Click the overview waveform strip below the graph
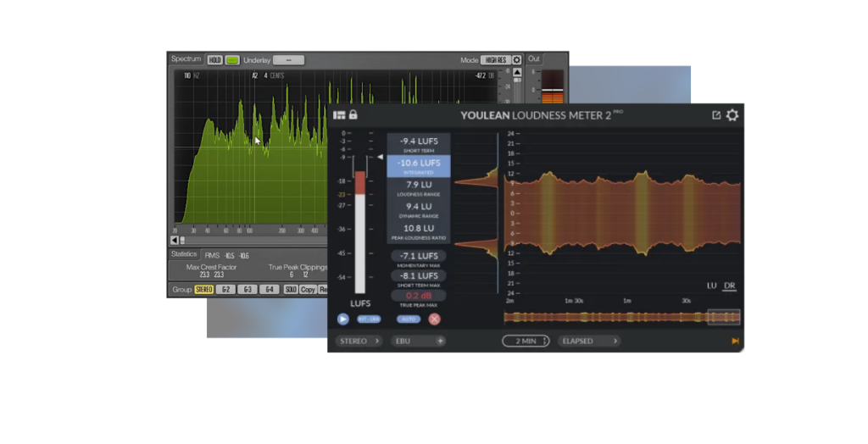The height and width of the screenshot is (444, 868). 621,317
